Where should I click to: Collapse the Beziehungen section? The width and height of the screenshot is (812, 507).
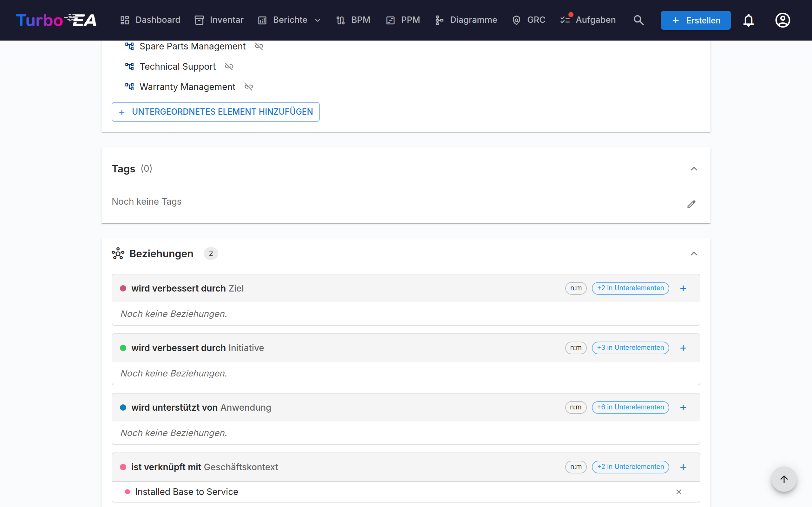tap(694, 254)
